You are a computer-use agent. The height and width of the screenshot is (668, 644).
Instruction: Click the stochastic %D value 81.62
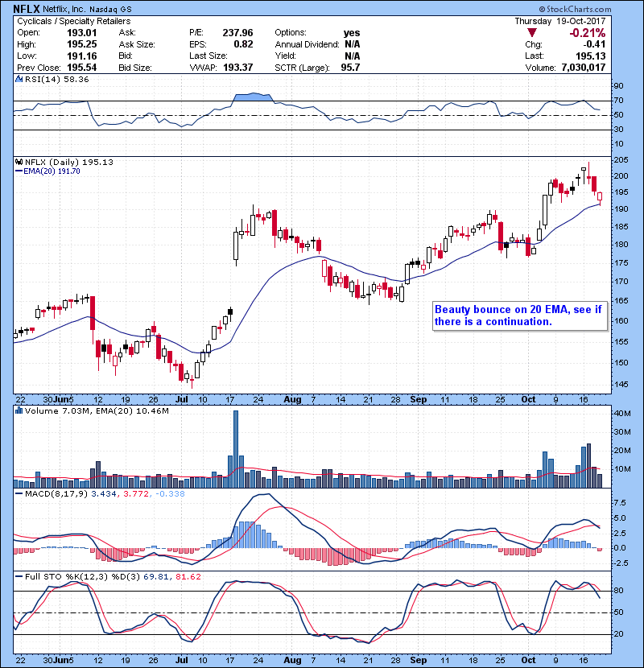click(x=188, y=576)
